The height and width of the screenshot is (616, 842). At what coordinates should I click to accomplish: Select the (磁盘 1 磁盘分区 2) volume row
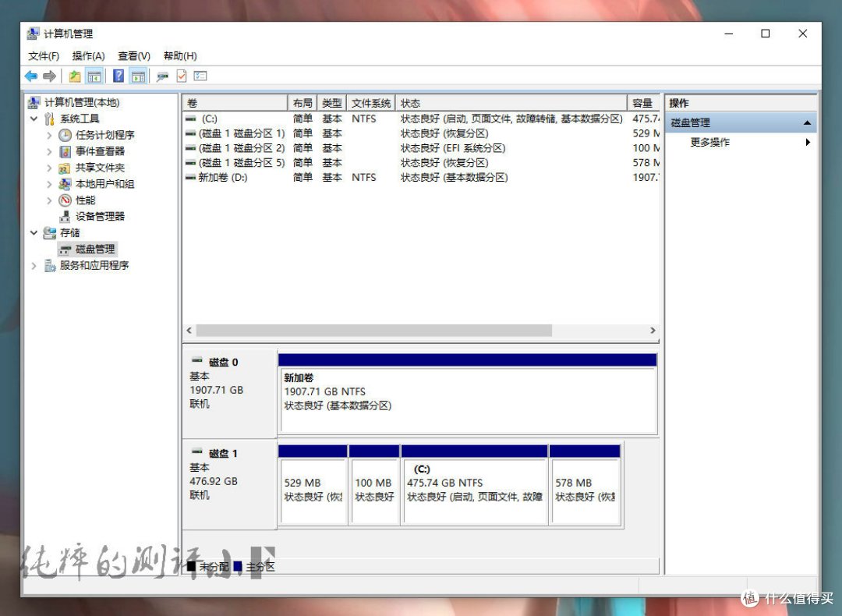[x=421, y=147]
